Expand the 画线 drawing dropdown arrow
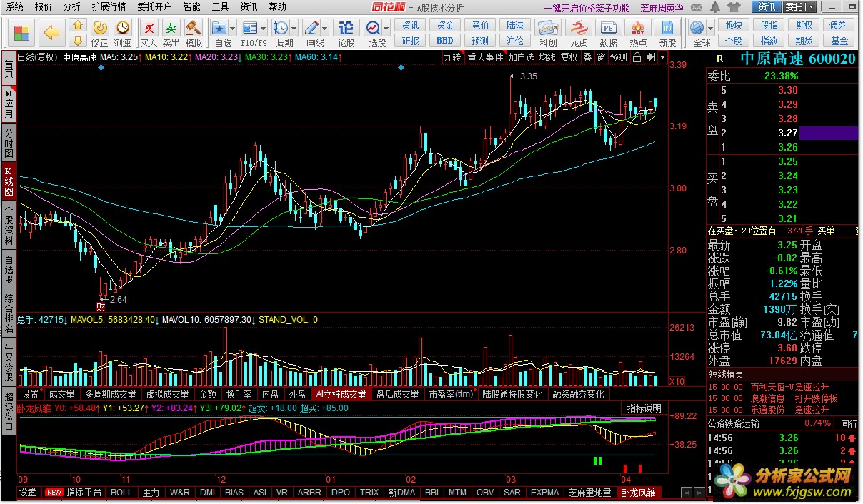 coord(324,29)
